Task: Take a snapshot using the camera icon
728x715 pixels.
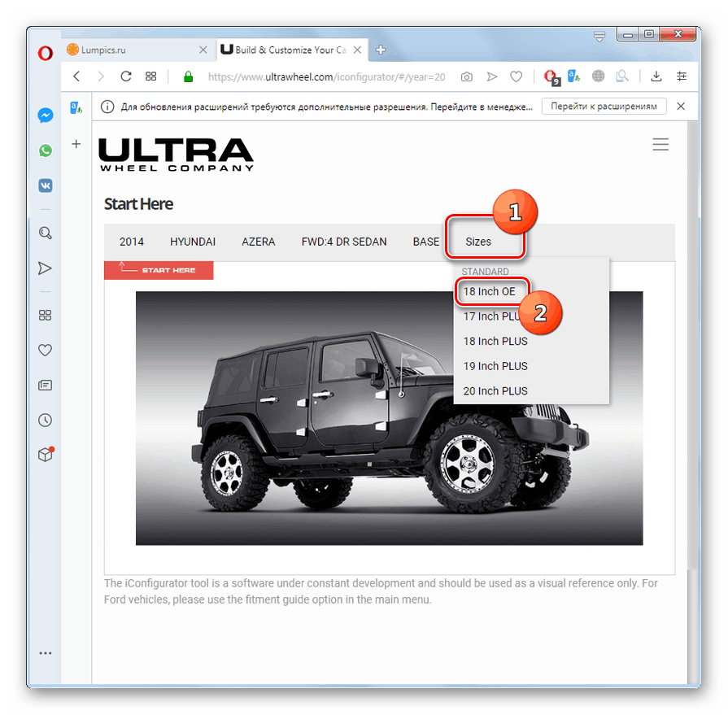Action: (466, 76)
